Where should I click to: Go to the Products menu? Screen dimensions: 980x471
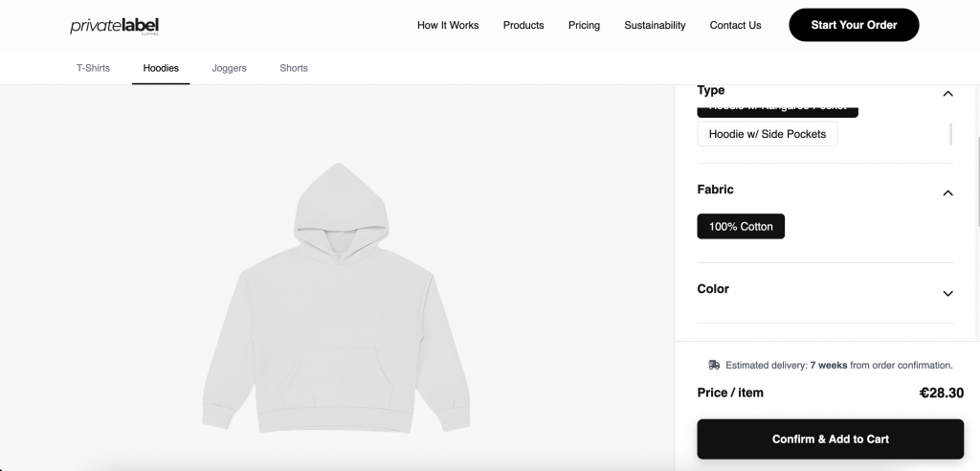[x=523, y=25]
